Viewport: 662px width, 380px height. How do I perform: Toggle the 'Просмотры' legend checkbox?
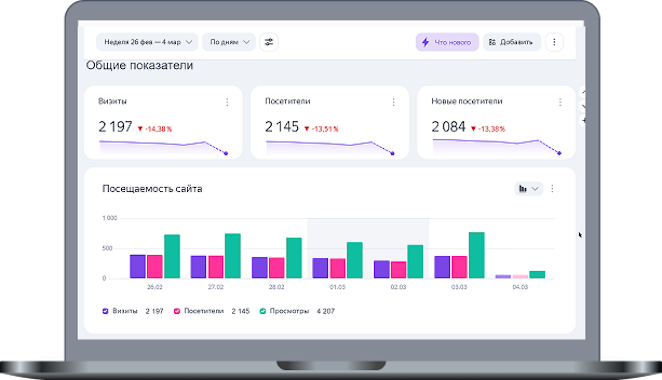click(x=263, y=311)
